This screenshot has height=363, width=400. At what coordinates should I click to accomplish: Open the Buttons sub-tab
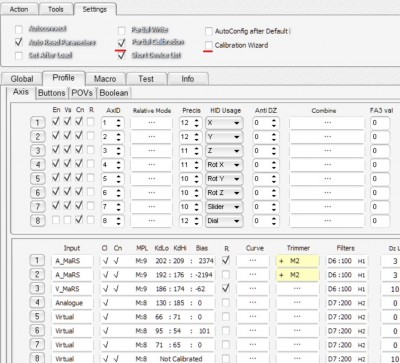[52, 93]
